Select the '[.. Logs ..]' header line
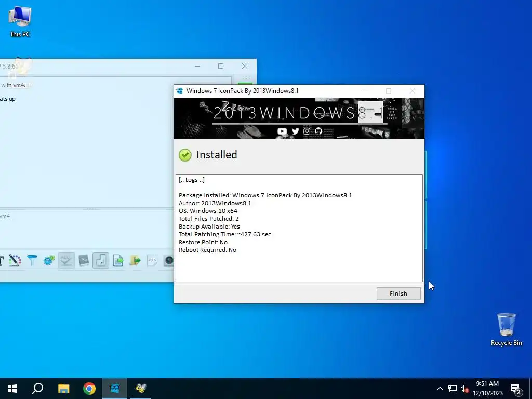Viewport: 532px width, 399px height. click(x=192, y=180)
